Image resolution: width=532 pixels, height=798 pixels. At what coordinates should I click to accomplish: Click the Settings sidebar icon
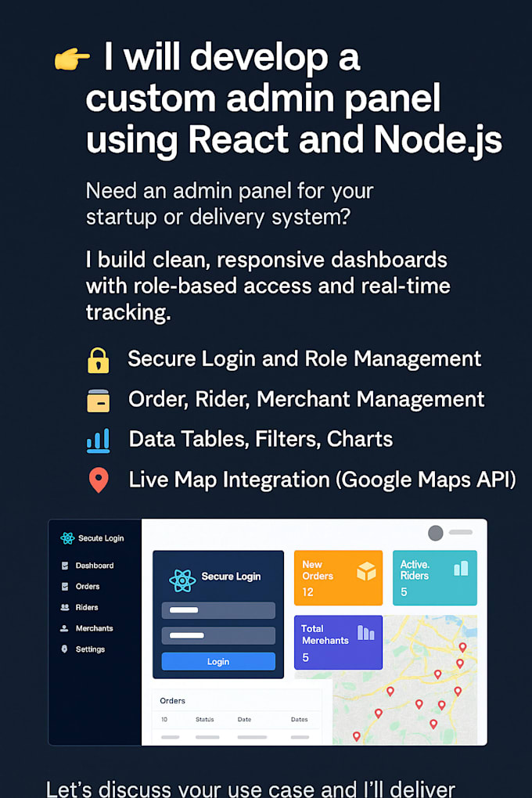[64, 649]
